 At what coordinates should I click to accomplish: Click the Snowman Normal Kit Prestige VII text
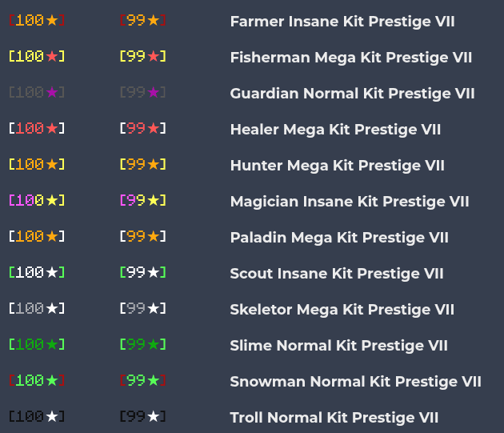tap(355, 382)
